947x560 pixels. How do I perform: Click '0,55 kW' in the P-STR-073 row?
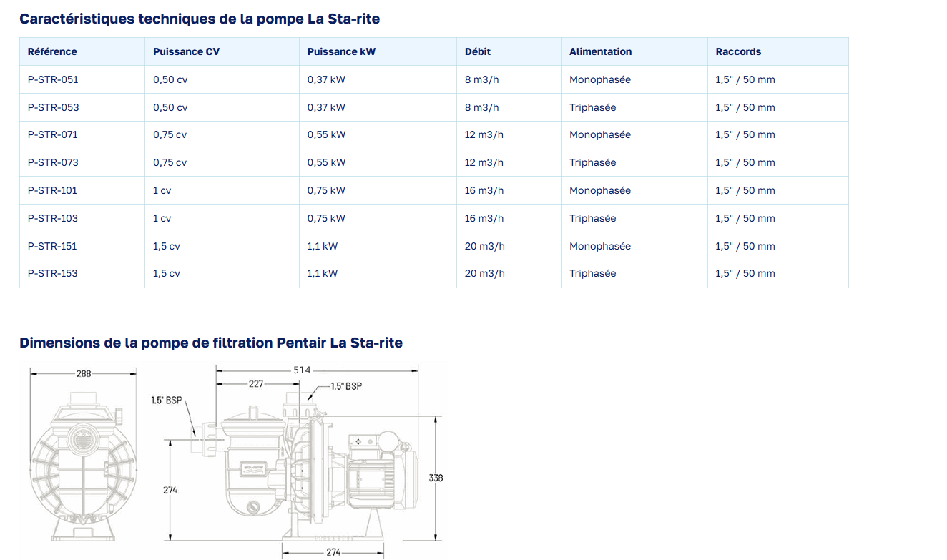tap(326, 162)
